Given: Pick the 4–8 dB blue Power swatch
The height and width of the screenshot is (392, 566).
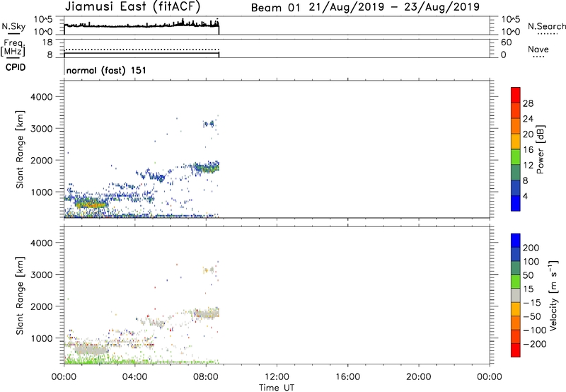Looking at the screenshot, I should (x=516, y=188).
